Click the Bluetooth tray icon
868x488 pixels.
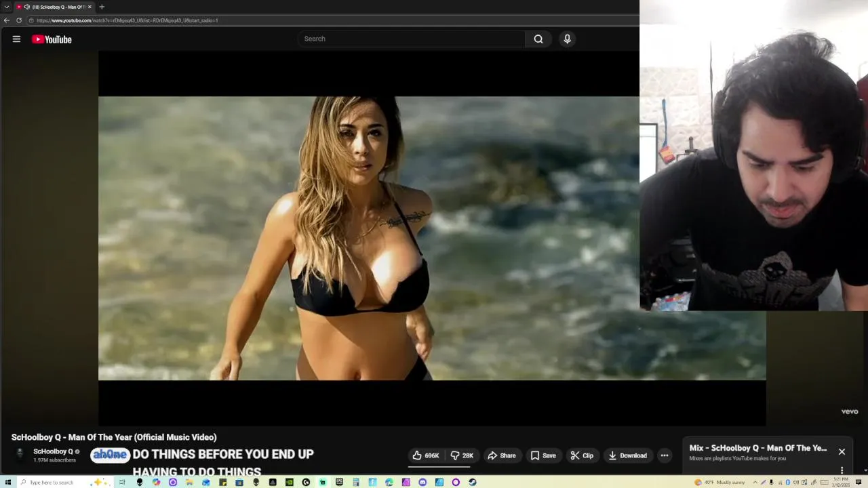[x=788, y=482]
